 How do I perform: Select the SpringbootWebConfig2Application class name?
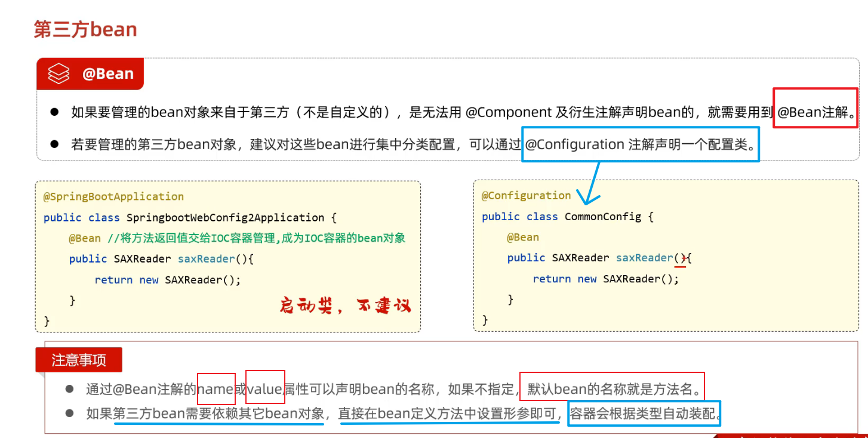click(225, 217)
